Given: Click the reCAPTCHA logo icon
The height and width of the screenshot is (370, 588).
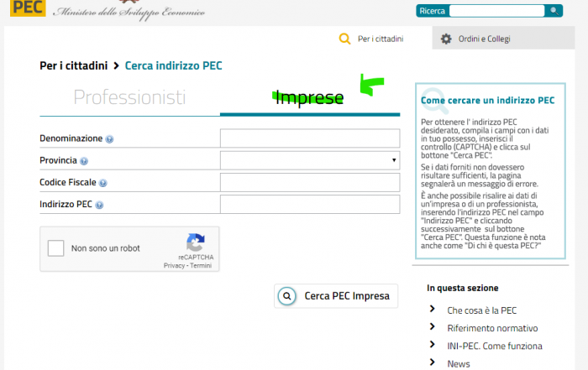Looking at the screenshot, I should pyautogui.click(x=196, y=242).
